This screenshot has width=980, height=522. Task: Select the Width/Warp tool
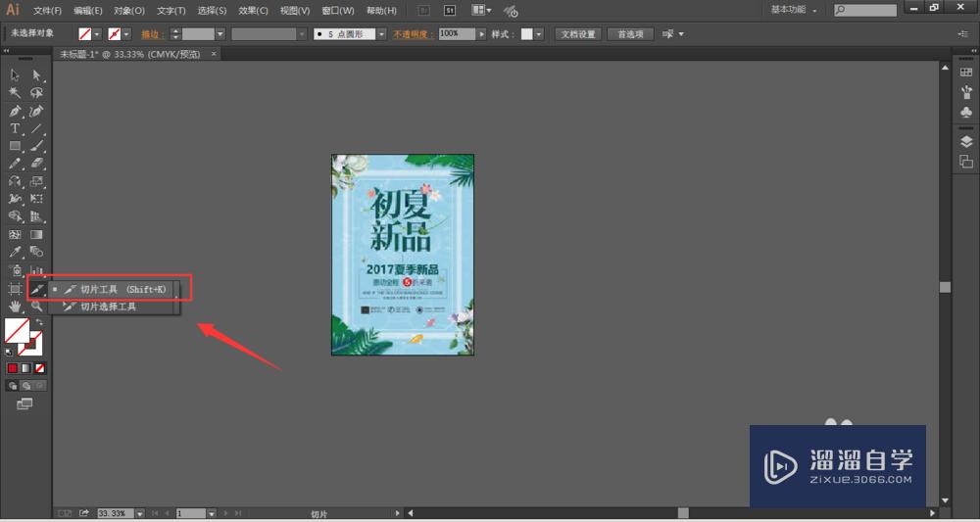(x=15, y=199)
